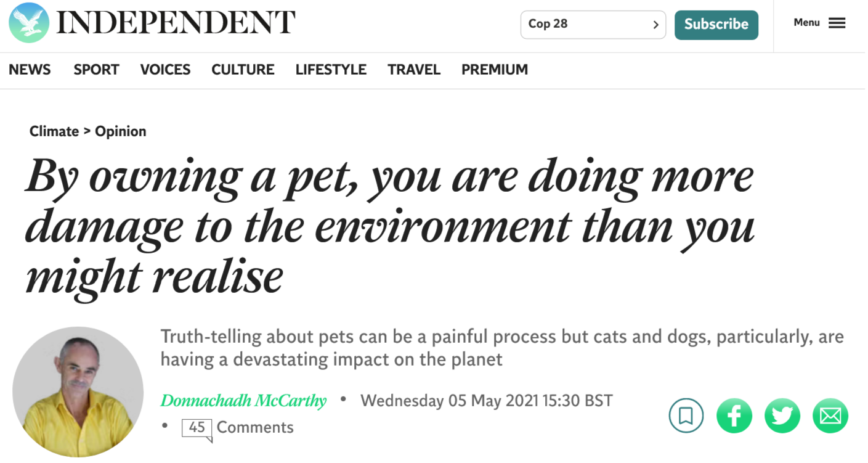The image size is (868, 463).
Task: Share article on Twitter
Action: tap(782, 416)
